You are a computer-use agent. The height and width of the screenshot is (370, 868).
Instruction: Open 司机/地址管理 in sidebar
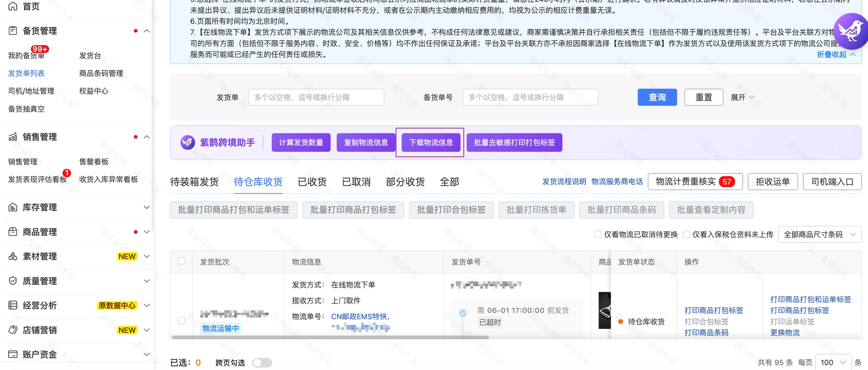pyautogui.click(x=31, y=91)
